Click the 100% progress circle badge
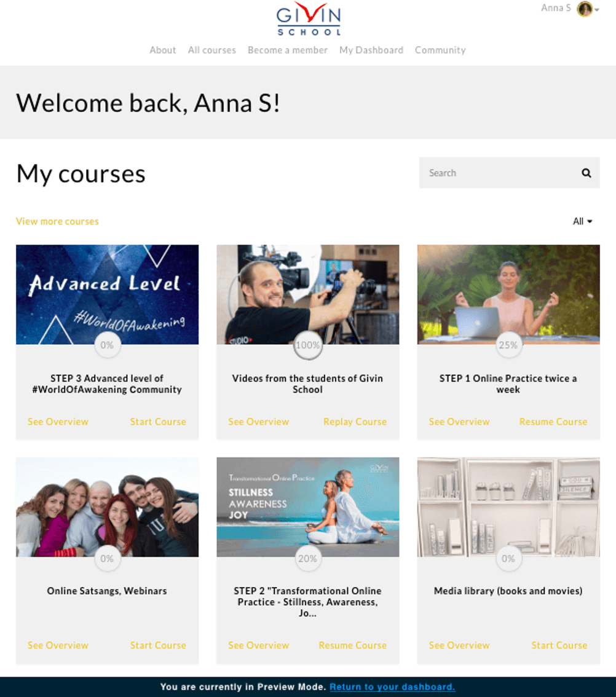 pos(308,345)
